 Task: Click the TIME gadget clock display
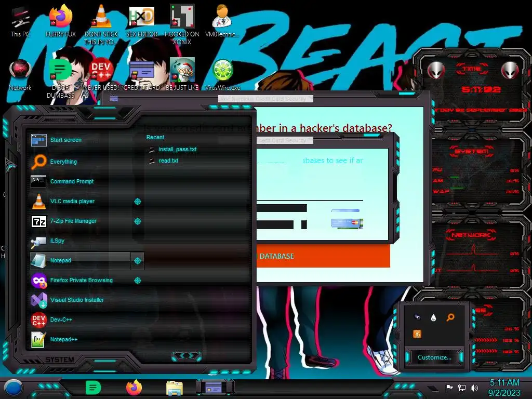[x=481, y=89]
